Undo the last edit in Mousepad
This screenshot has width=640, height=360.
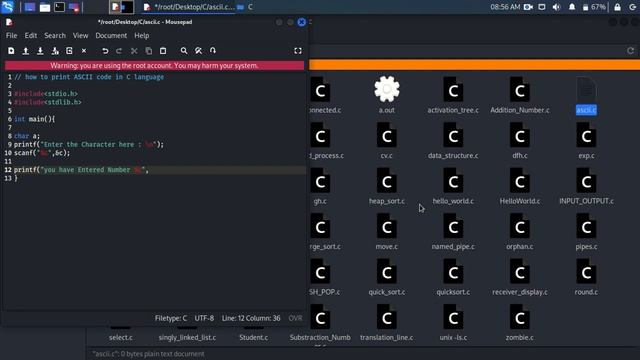105,51
